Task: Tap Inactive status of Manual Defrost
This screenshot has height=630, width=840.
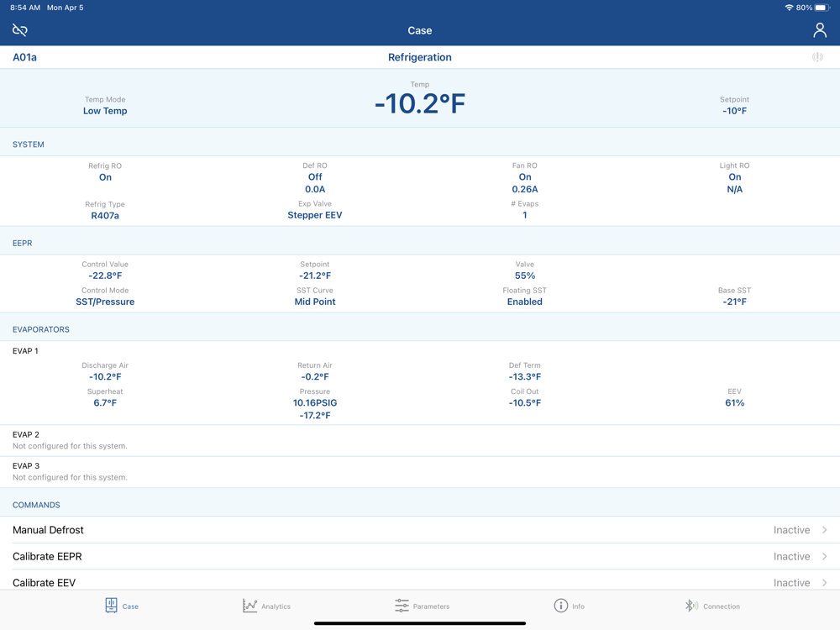Action: click(791, 530)
